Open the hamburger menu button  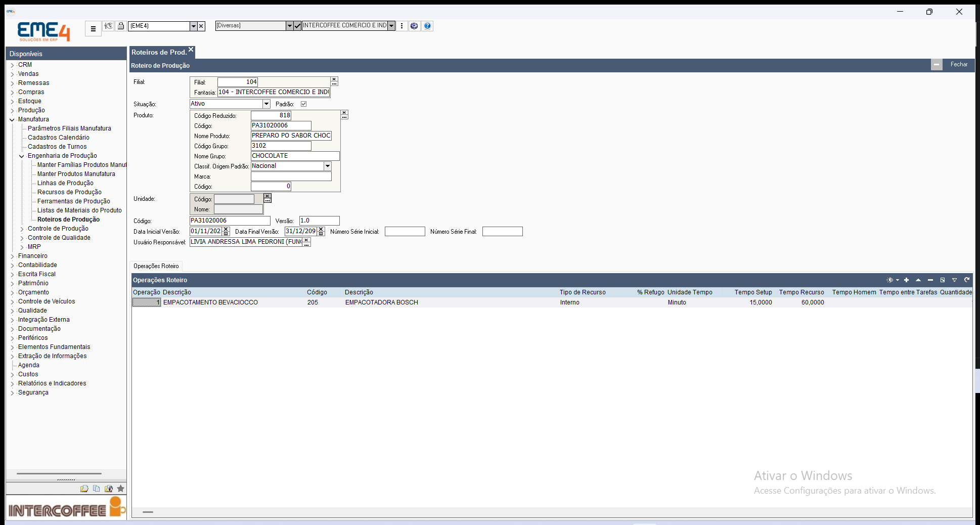(x=93, y=29)
